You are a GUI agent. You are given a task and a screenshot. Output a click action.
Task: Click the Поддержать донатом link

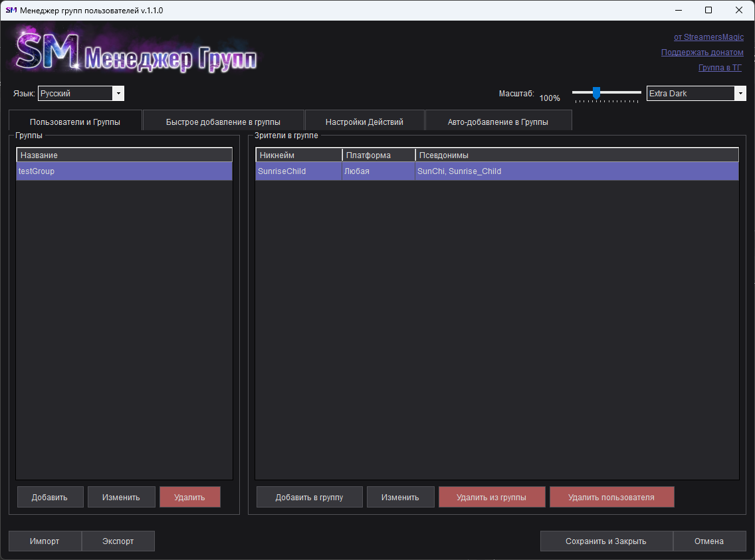pos(702,52)
